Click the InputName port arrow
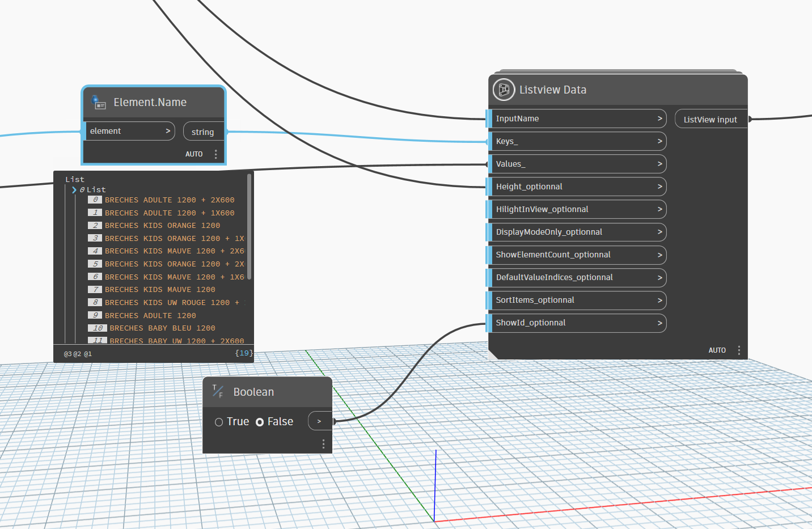The image size is (812, 529). coord(659,119)
